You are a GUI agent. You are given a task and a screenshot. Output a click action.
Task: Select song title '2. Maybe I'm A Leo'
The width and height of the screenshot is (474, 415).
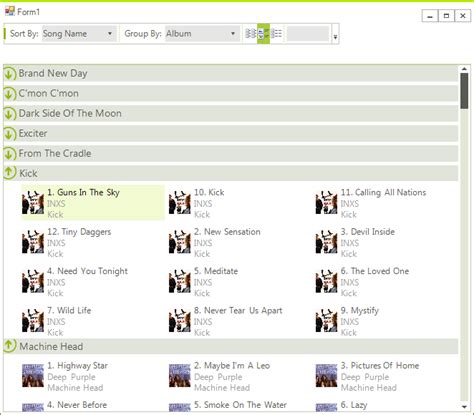click(232, 366)
